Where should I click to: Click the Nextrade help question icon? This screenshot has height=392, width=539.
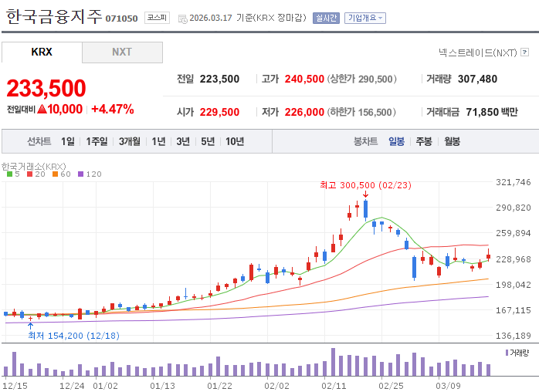(524, 52)
